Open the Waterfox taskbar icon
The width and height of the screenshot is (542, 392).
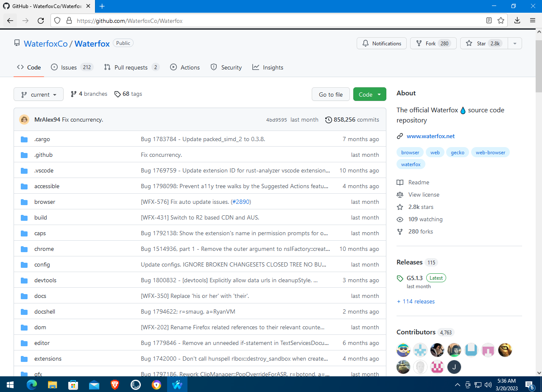pos(177,384)
